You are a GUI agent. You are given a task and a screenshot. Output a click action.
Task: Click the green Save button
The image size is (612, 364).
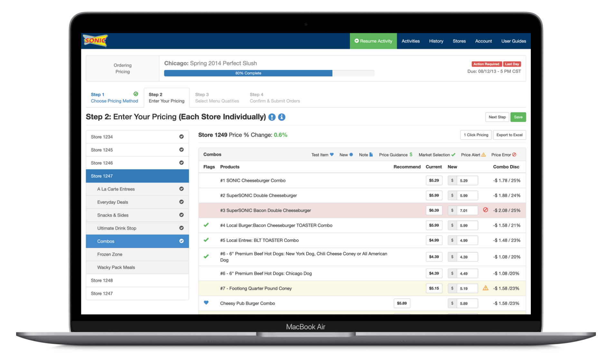(x=518, y=117)
